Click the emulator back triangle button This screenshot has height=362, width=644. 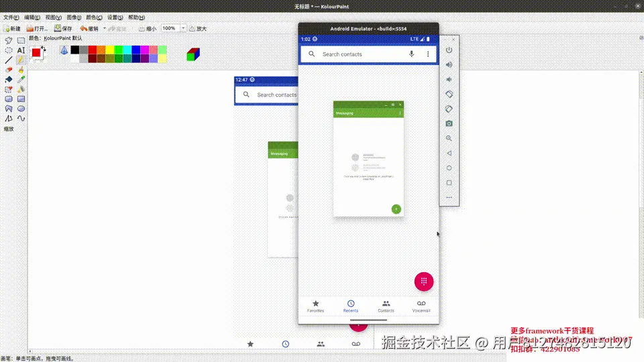[x=449, y=153]
